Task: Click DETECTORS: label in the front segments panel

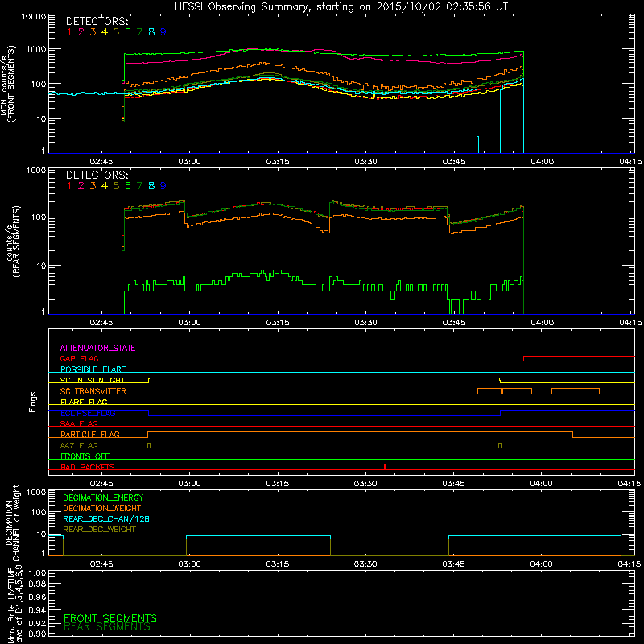Action: point(97,21)
